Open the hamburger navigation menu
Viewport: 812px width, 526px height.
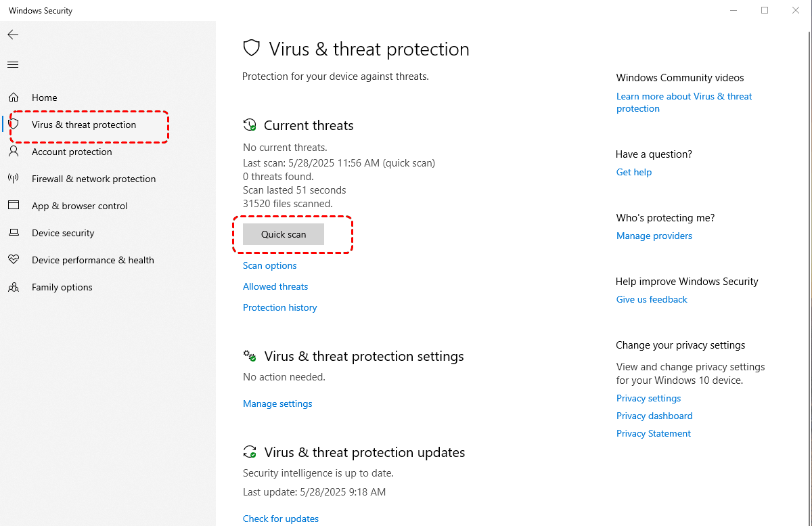(x=13, y=65)
